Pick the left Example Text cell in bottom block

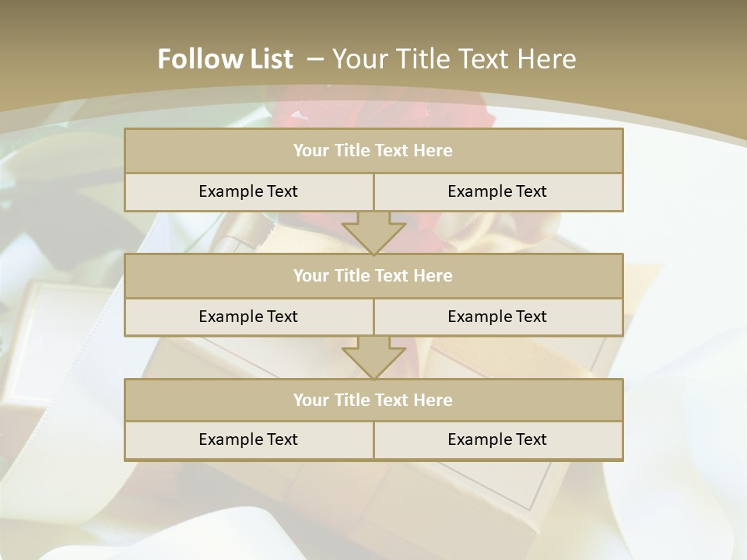click(248, 440)
